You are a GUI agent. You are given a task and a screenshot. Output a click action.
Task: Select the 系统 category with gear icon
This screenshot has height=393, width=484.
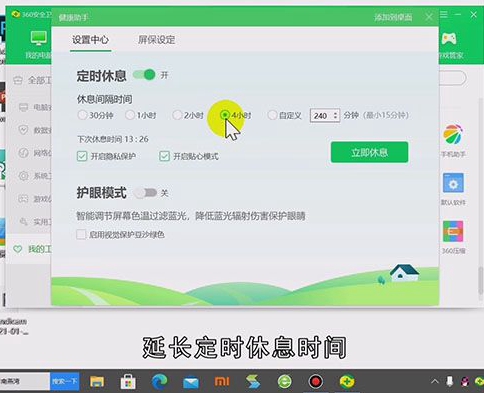coord(35,176)
